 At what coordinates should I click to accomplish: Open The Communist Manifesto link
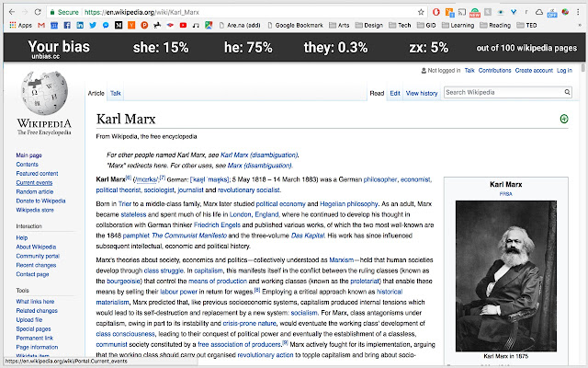pos(189,236)
